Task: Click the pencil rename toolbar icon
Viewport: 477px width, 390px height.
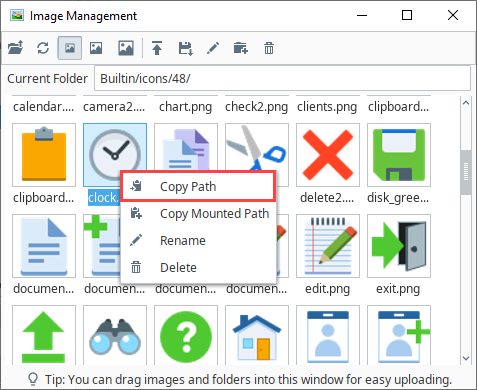Action: point(213,48)
